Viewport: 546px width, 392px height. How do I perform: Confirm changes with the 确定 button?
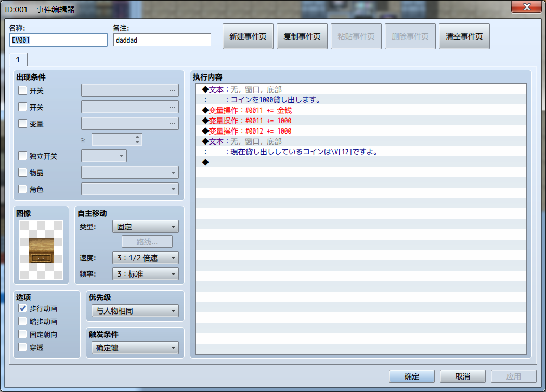pyautogui.click(x=411, y=376)
